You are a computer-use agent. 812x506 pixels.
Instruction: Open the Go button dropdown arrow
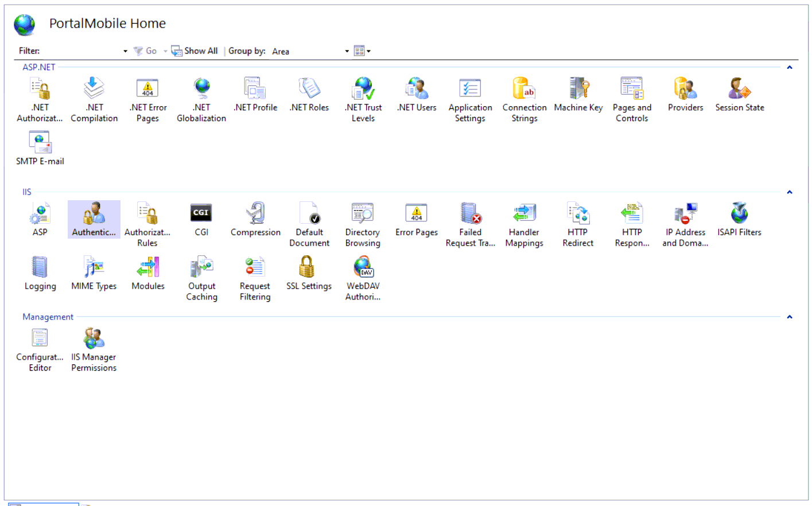(165, 51)
